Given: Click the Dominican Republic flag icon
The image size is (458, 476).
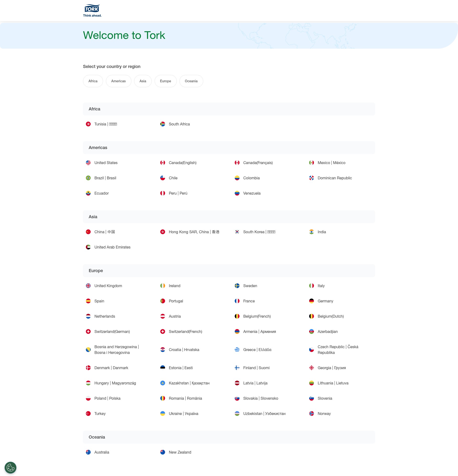Looking at the screenshot, I should [312, 178].
